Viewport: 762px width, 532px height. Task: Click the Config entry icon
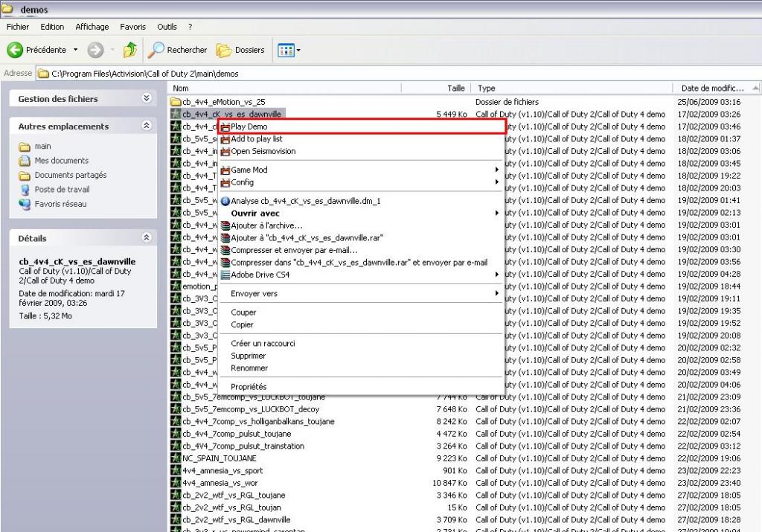pyautogui.click(x=225, y=183)
